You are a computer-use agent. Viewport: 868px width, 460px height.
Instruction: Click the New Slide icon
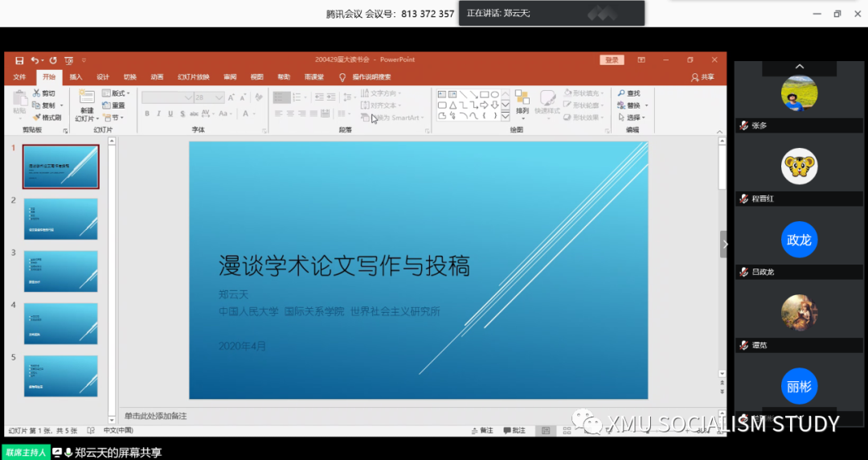pyautogui.click(x=85, y=99)
